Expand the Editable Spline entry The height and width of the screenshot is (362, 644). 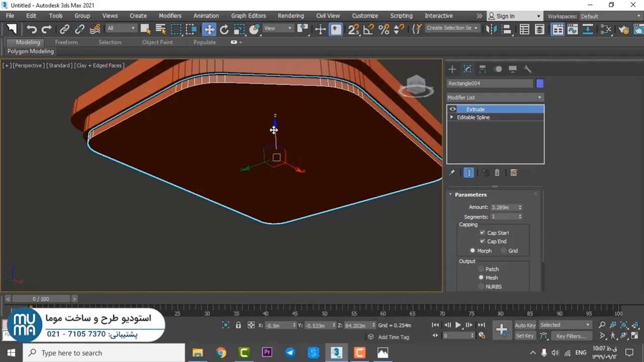click(x=451, y=117)
